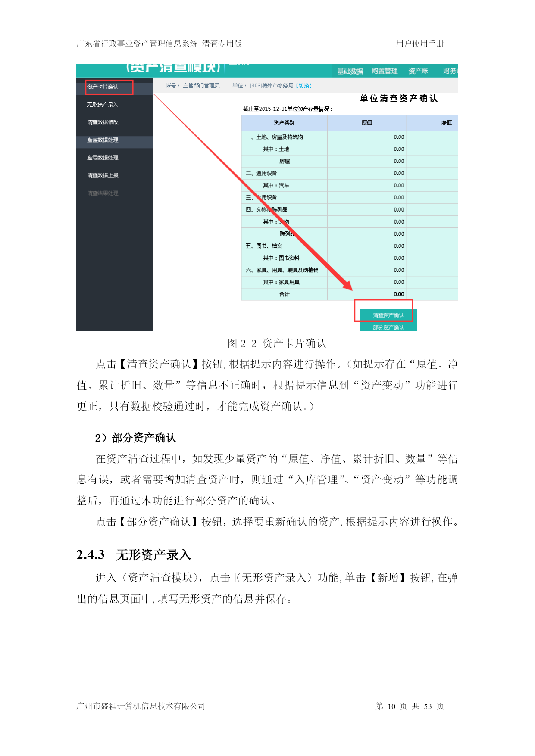Click the 2）部分资产确认 subheading

coord(135,438)
